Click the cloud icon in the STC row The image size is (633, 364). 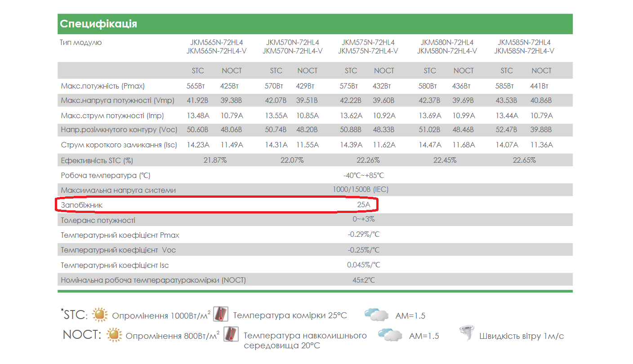coord(376,315)
